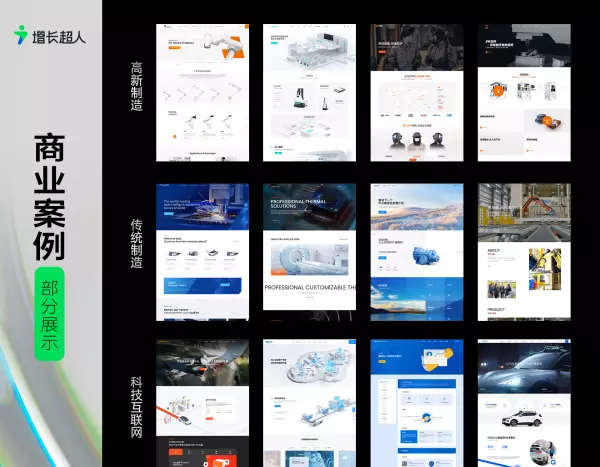This screenshot has width=600, height=467.
Task: Click the 增长超人 green figure logo icon
Action: pyautogui.click(x=21, y=35)
